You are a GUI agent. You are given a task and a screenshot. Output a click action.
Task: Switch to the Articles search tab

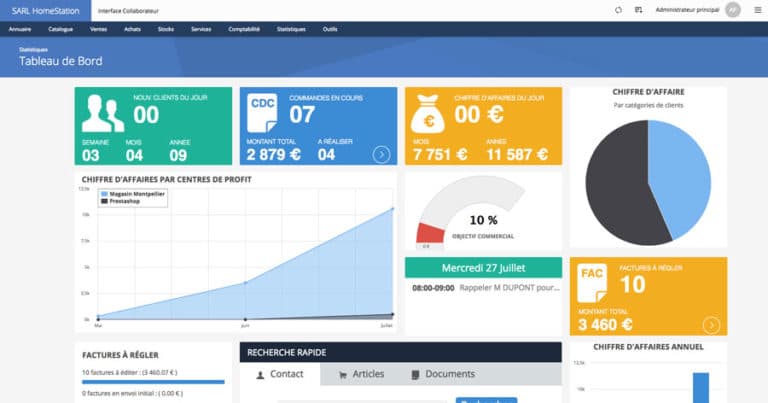(362, 374)
